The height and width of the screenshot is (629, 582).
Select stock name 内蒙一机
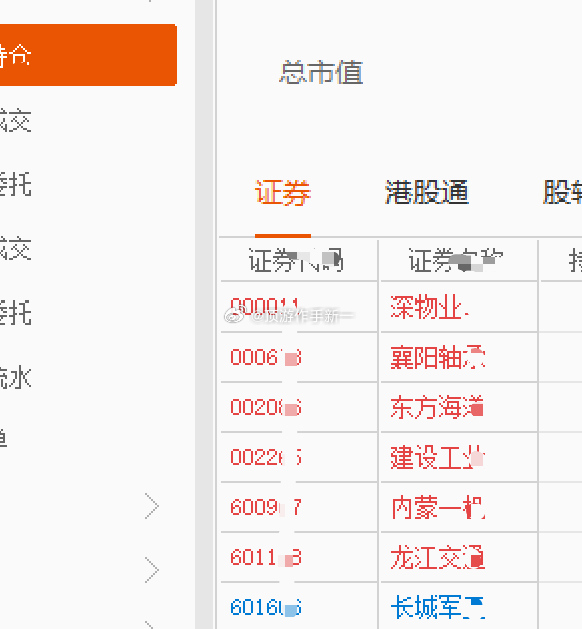[x=438, y=507]
